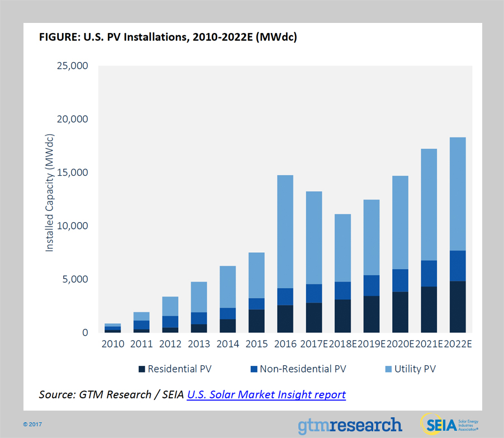Click the 2013 x-axis label
Image resolution: width=504 pixels, height=438 pixels.
pos(199,344)
